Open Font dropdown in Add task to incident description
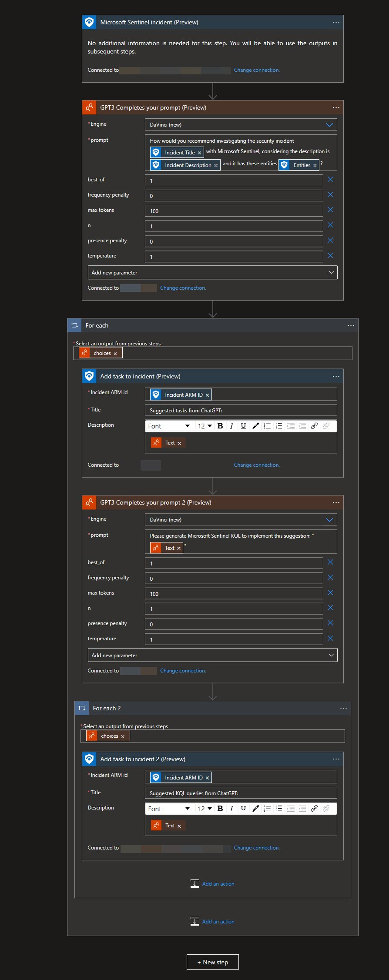The height and width of the screenshot is (980, 389). [169, 426]
